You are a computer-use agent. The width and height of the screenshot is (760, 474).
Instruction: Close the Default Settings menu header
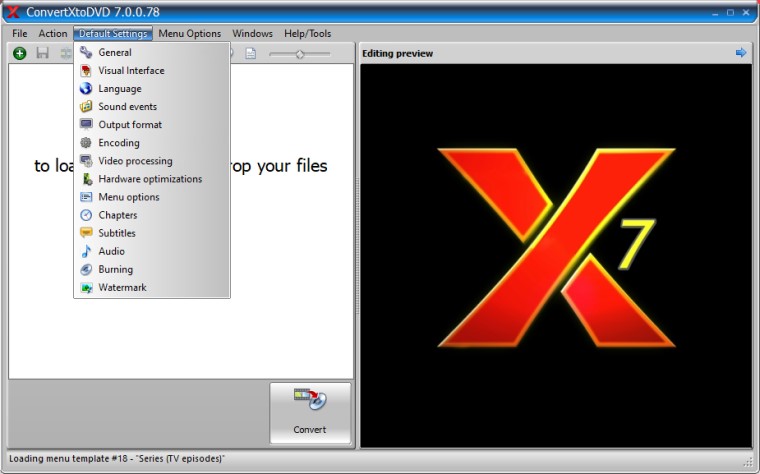click(113, 33)
